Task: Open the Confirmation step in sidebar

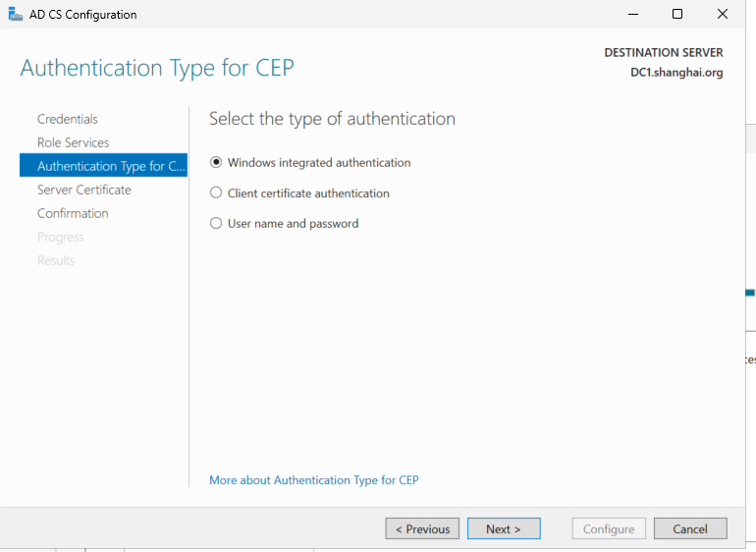Action: click(x=73, y=213)
